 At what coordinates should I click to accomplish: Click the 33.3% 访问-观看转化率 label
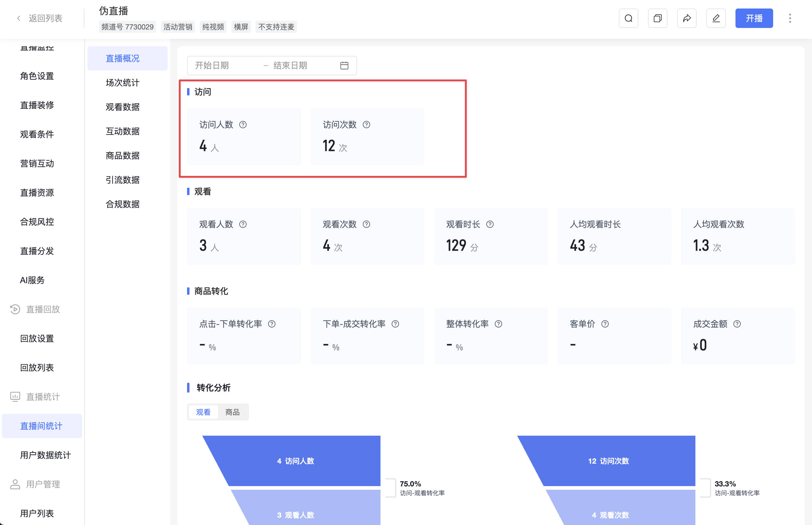(x=737, y=488)
